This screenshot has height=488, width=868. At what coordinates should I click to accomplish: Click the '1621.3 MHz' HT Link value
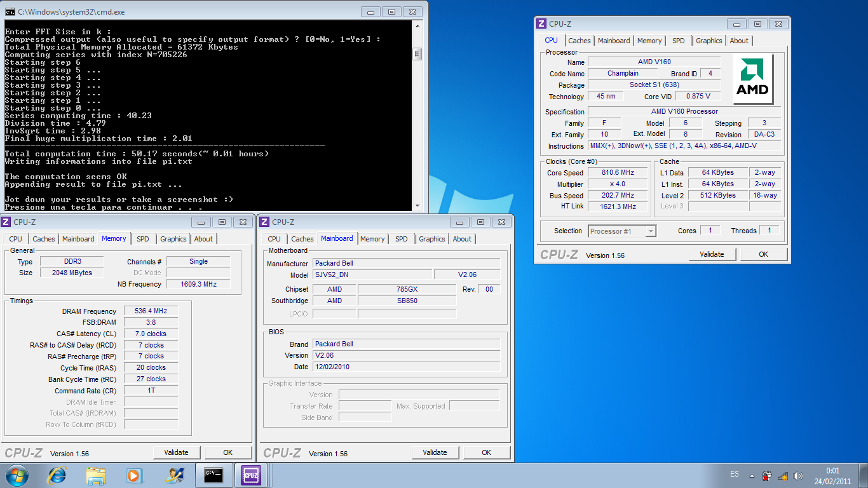click(618, 207)
